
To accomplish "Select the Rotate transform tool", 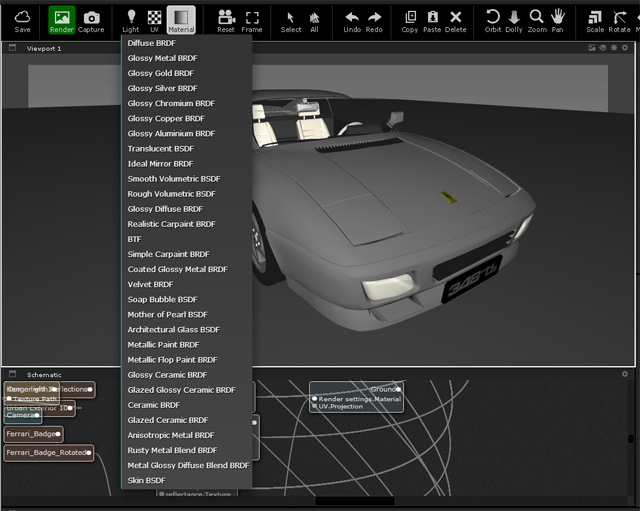I will tap(620, 21).
